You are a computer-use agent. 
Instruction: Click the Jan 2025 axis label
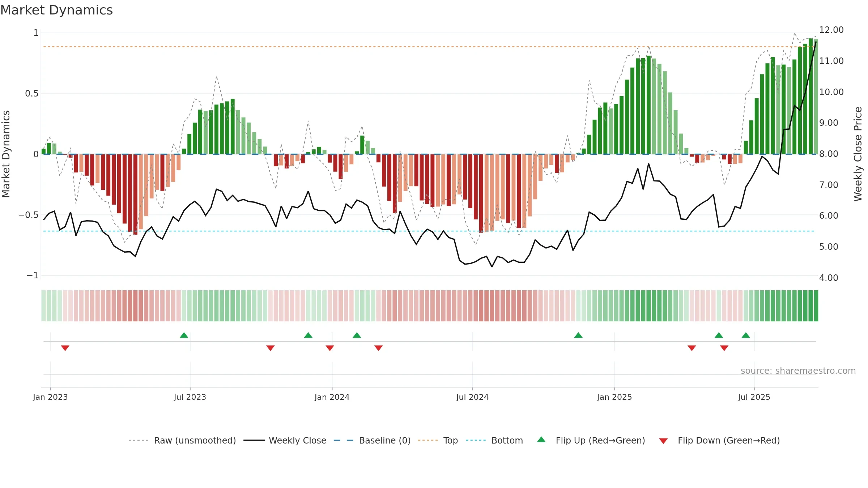point(614,397)
